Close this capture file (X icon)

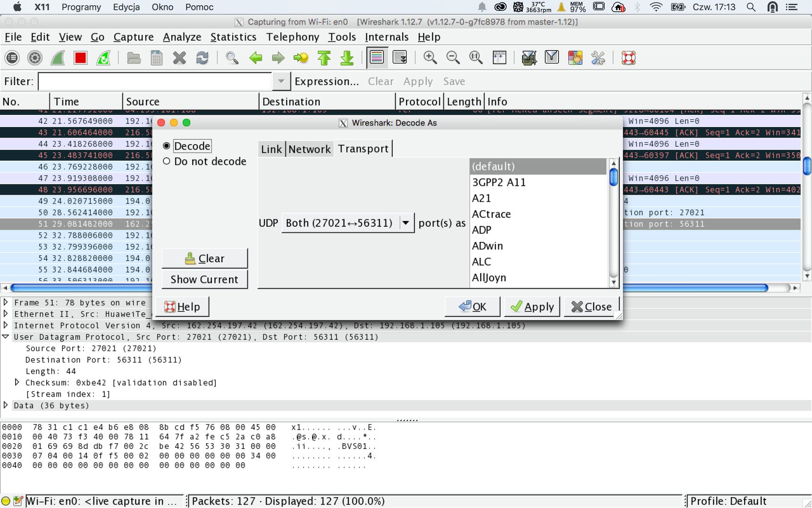tap(179, 58)
